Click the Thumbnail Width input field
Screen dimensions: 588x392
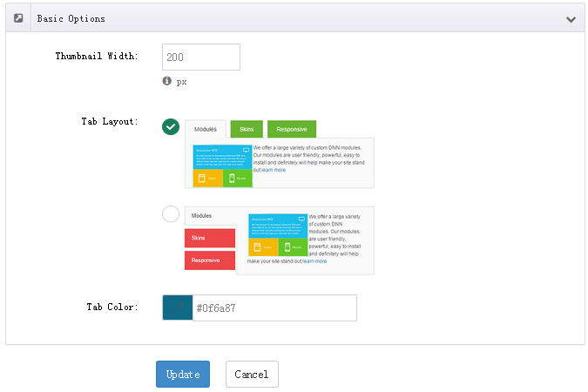201,57
